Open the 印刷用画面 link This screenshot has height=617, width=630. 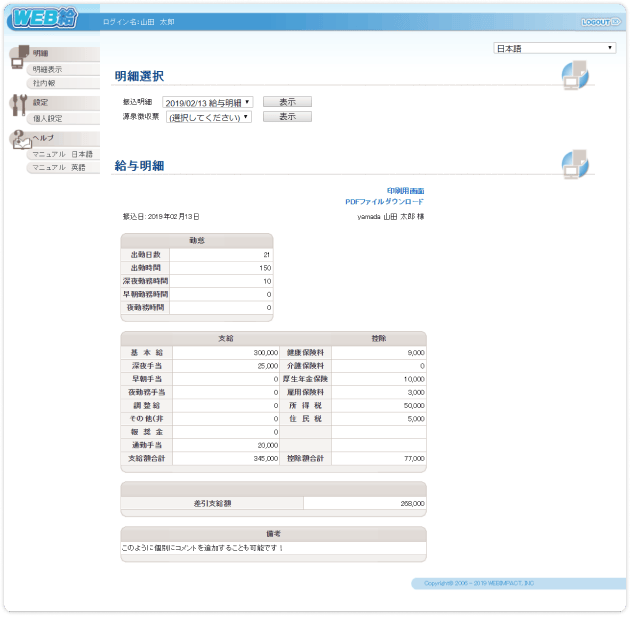point(405,190)
